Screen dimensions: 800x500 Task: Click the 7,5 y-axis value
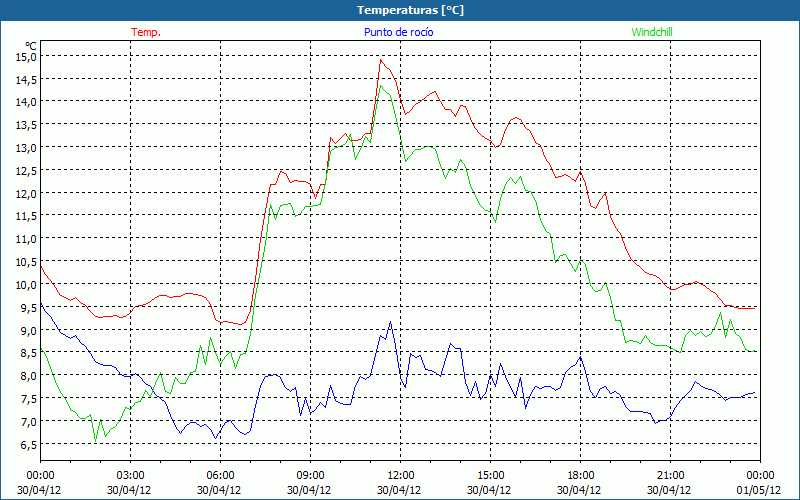point(28,398)
